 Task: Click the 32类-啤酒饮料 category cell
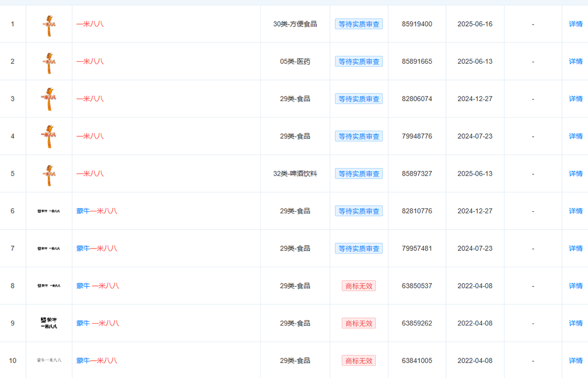(295, 174)
